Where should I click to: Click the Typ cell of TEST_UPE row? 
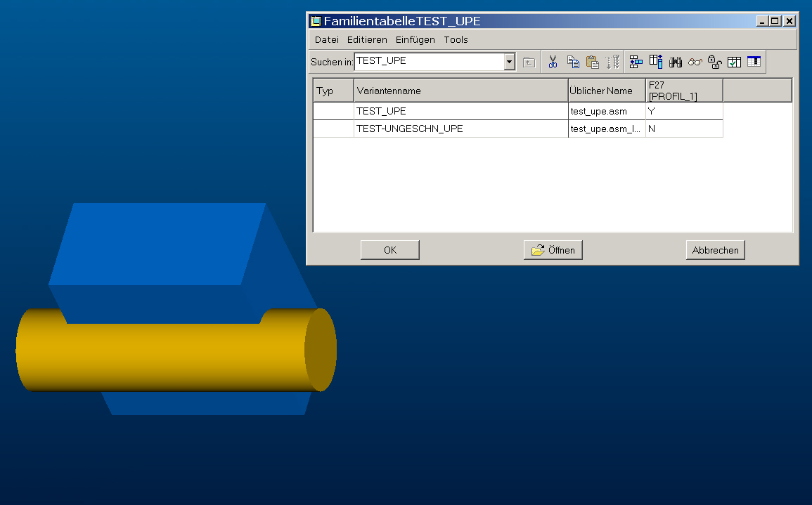tap(333, 111)
